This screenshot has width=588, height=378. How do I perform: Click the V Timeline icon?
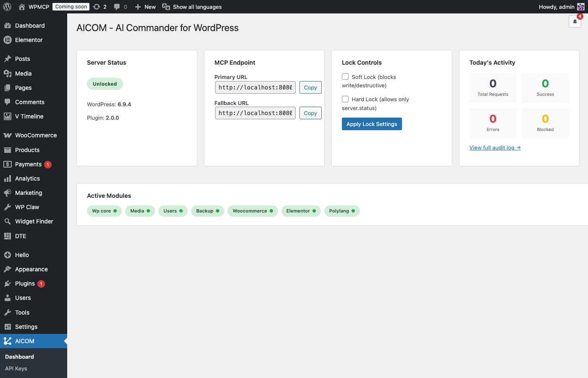coord(8,116)
